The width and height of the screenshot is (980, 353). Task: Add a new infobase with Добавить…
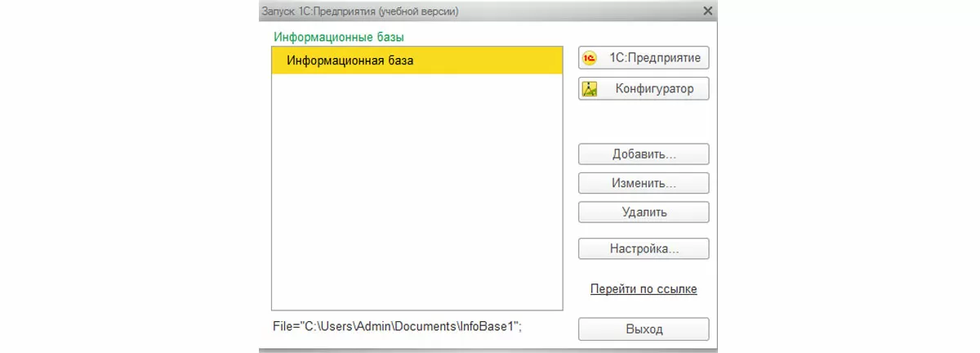point(644,154)
